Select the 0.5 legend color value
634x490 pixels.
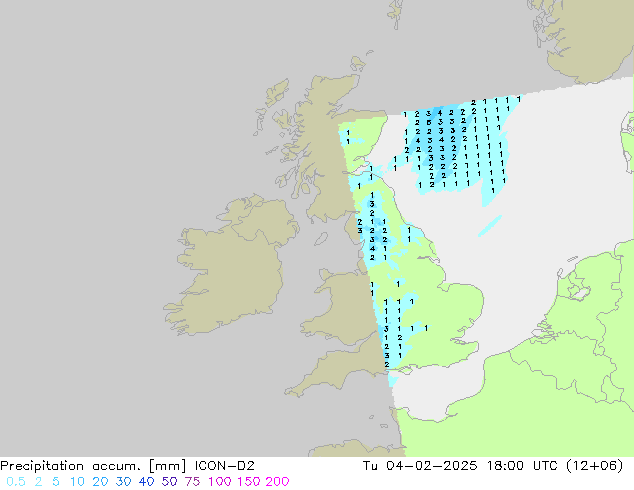[x=16, y=482]
